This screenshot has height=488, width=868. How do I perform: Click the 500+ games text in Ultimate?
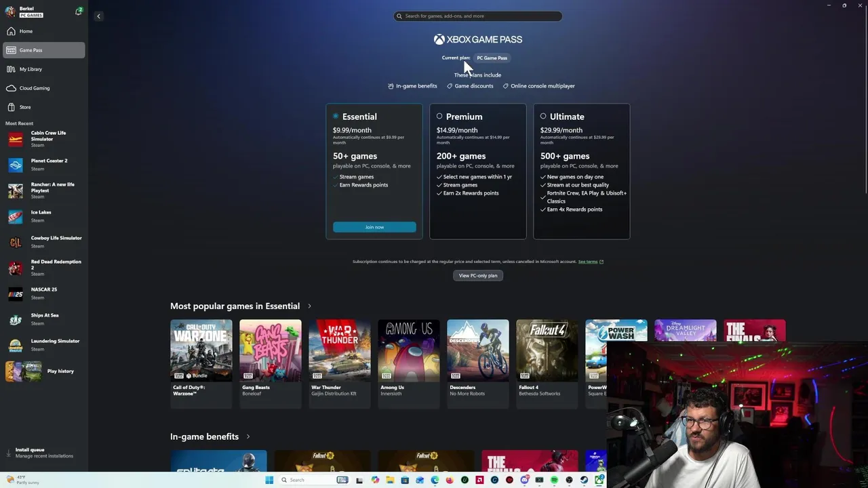tap(565, 156)
